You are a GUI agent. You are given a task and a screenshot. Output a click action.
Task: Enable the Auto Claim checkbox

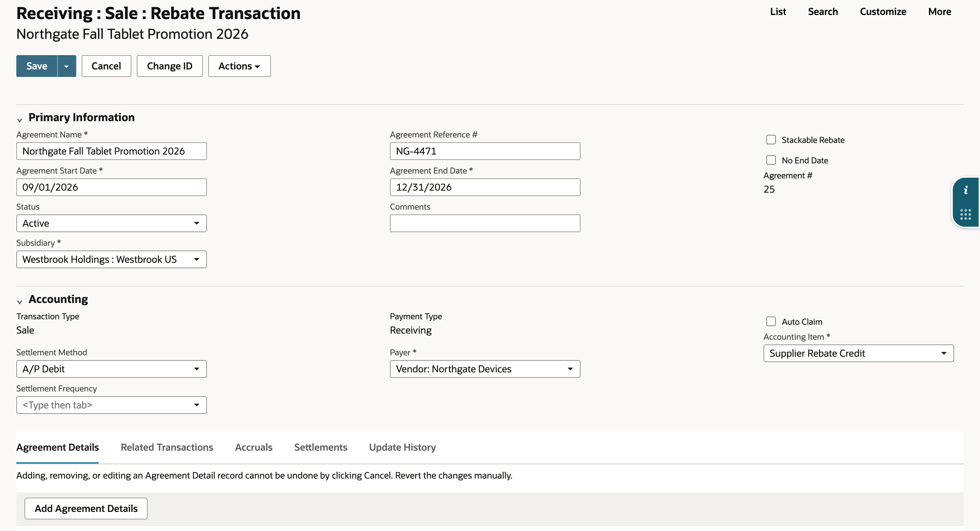pyautogui.click(x=771, y=322)
